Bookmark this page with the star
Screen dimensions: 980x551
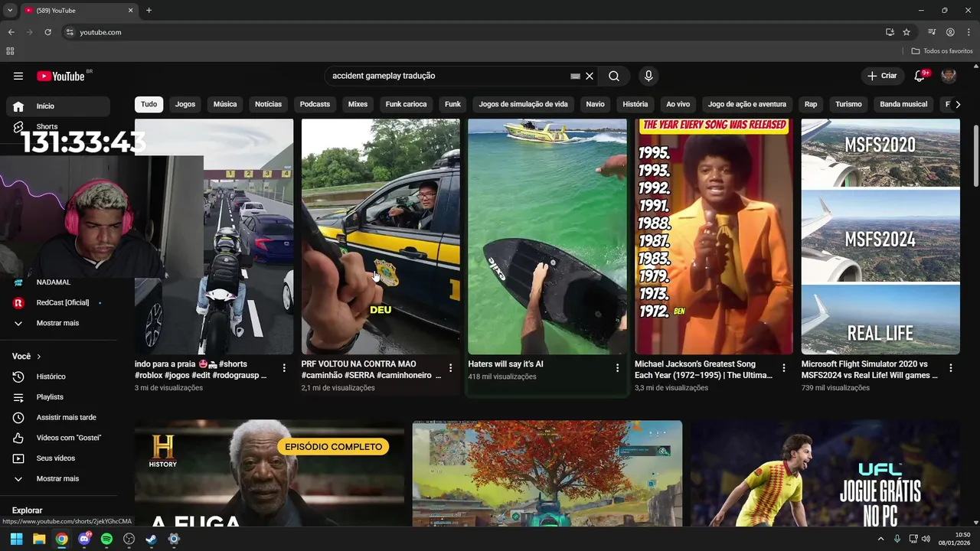906,32
